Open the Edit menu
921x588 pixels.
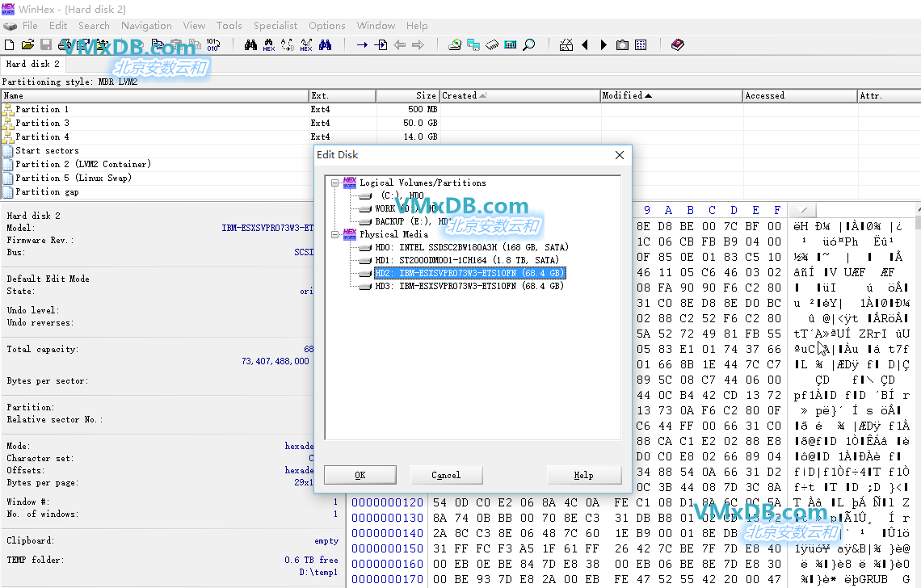pos(58,26)
